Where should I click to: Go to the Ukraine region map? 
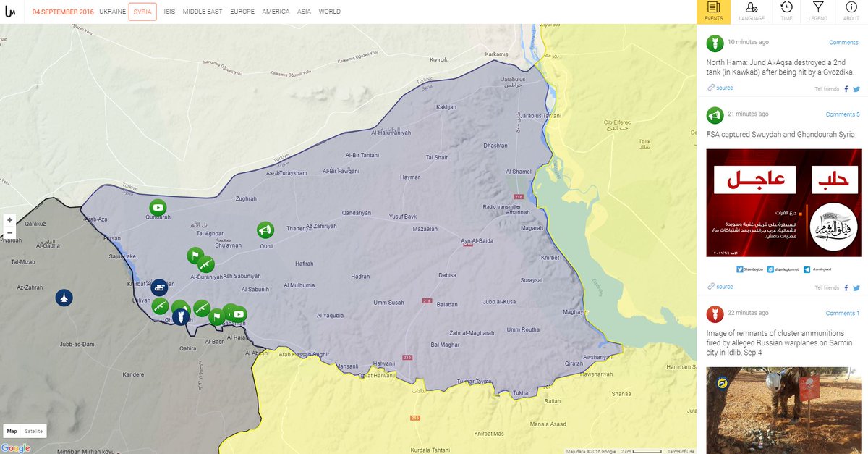112,12
